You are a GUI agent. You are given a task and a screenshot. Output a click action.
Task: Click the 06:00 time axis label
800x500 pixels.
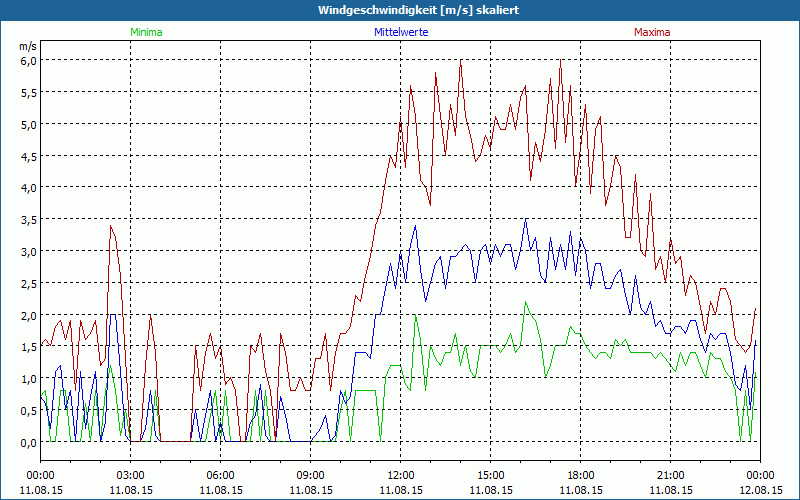[220, 476]
